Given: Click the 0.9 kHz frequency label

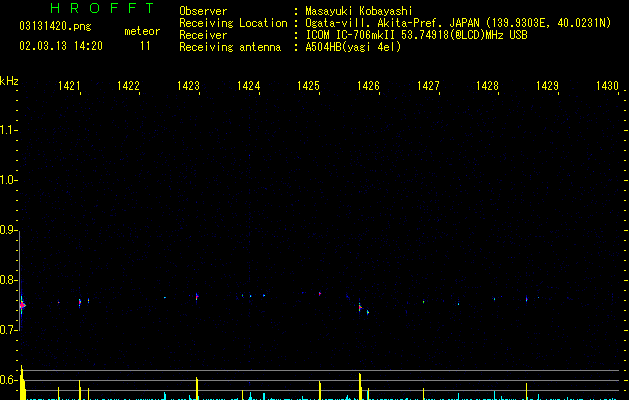Looking at the screenshot, I should point(8,230).
